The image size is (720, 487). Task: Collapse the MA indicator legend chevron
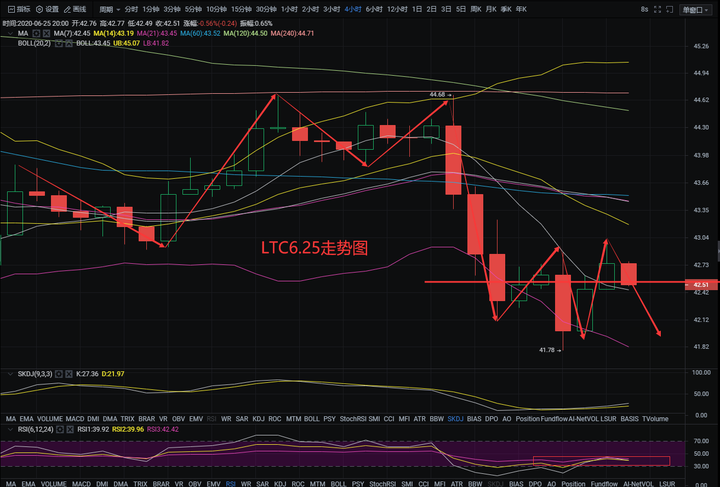11,34
